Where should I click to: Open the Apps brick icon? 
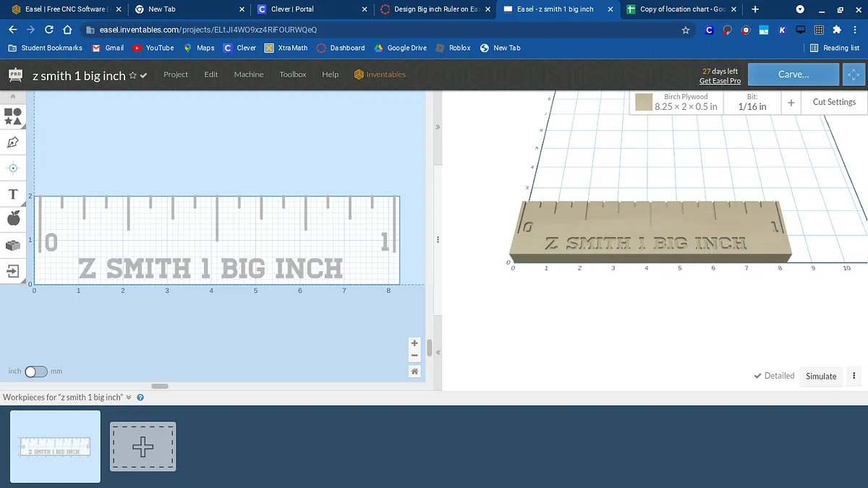pyautogui.click(x=13, y=245)
